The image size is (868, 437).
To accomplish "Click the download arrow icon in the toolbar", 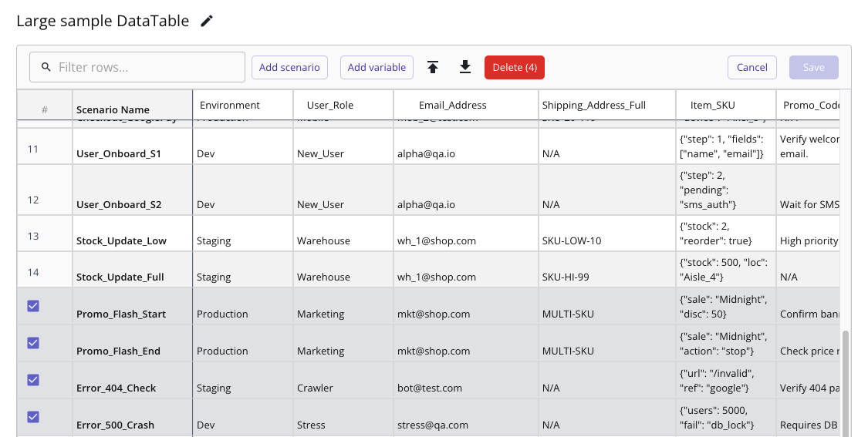I will 465,68.
